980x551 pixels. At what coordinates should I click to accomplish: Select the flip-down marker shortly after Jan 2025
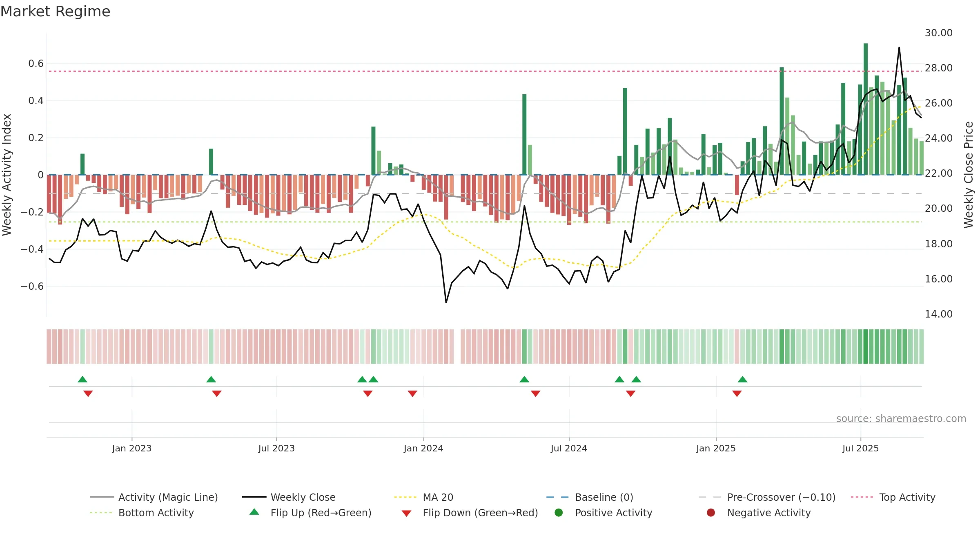[x=737, y=393]
